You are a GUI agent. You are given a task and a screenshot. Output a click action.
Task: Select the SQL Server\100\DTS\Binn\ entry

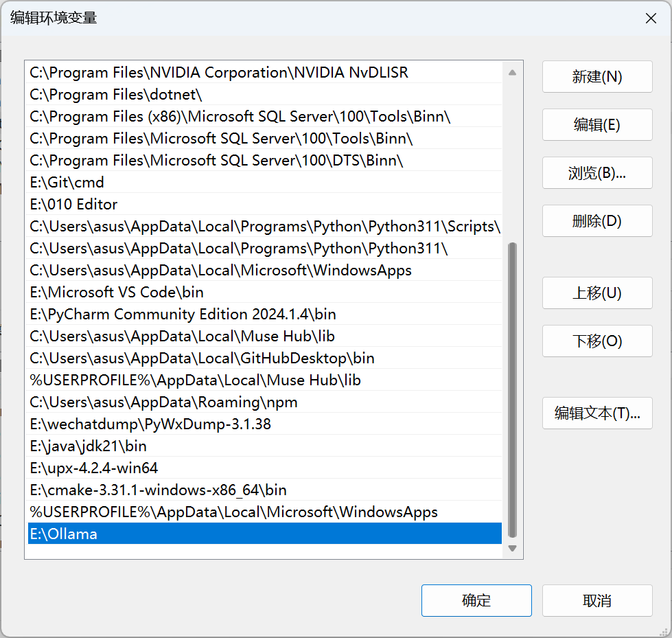tap(265, 160)
